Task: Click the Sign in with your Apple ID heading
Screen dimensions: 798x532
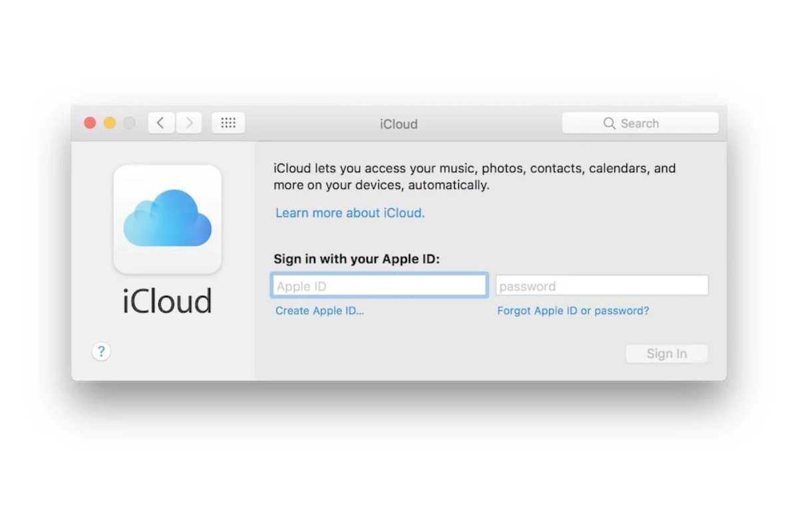Action: [356, 259]
